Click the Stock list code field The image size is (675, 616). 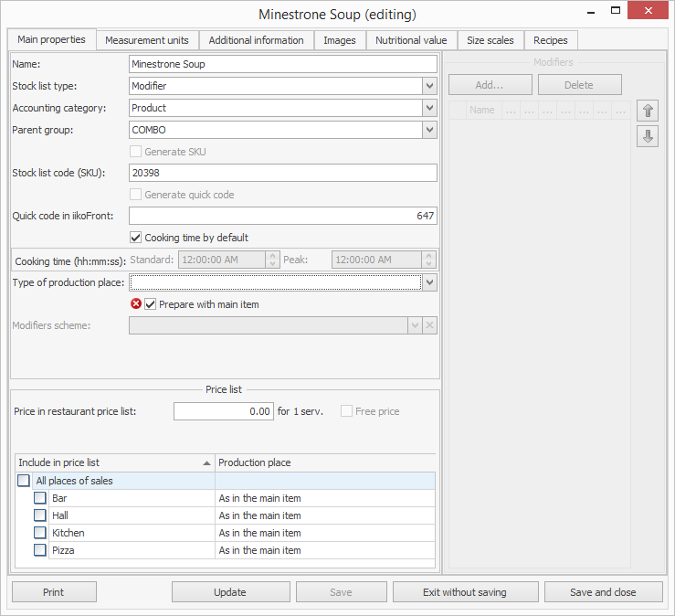pyautogui.click(x=283, y=173)
